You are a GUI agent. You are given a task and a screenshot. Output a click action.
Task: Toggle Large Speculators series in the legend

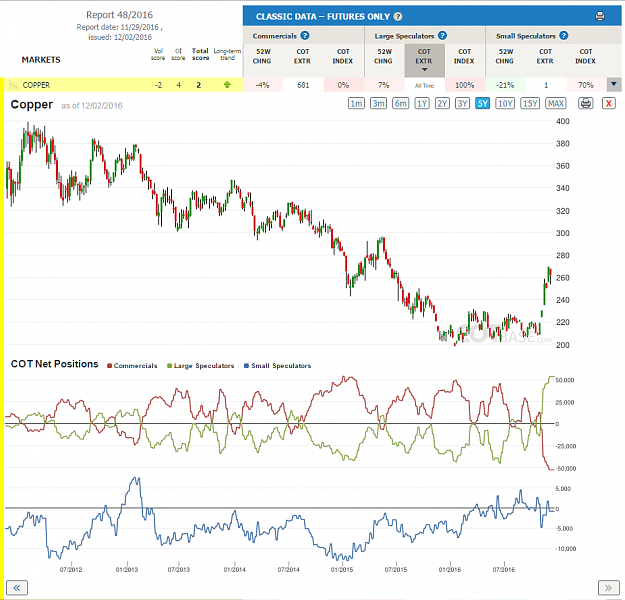(200, 366)
